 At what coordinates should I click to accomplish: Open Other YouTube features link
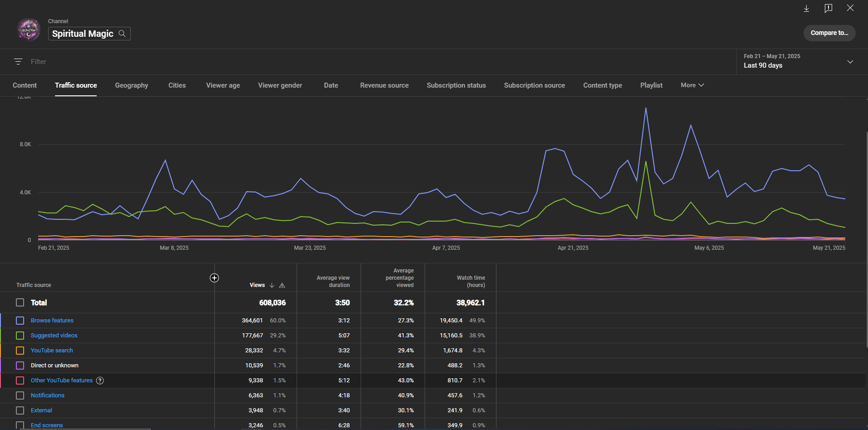coord(62,381)
